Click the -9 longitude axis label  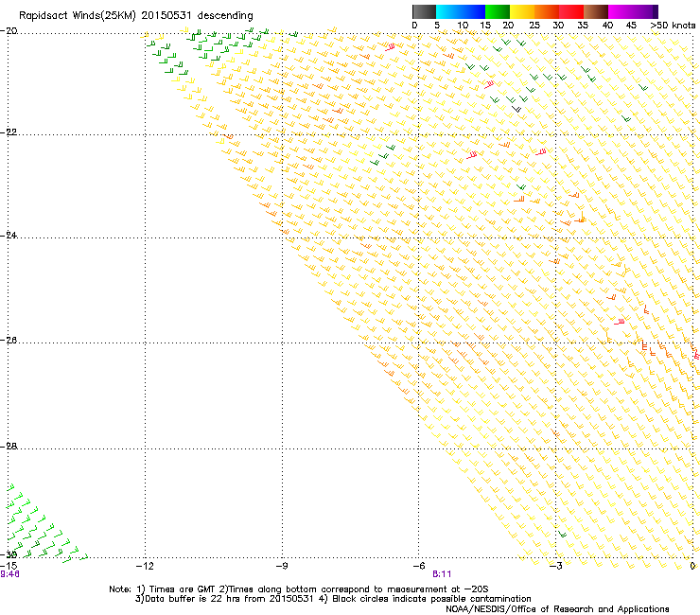[281, 566]
